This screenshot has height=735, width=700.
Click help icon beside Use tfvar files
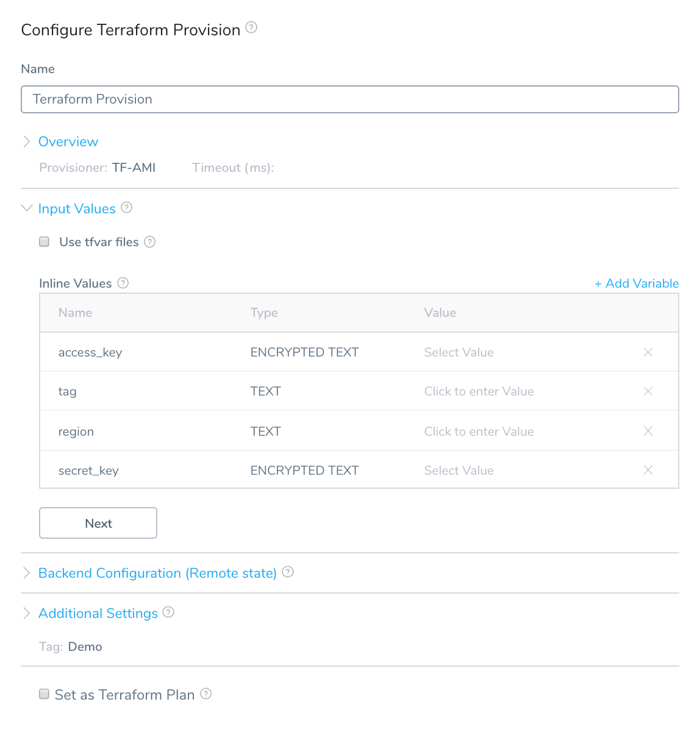[x=150, y=241]
